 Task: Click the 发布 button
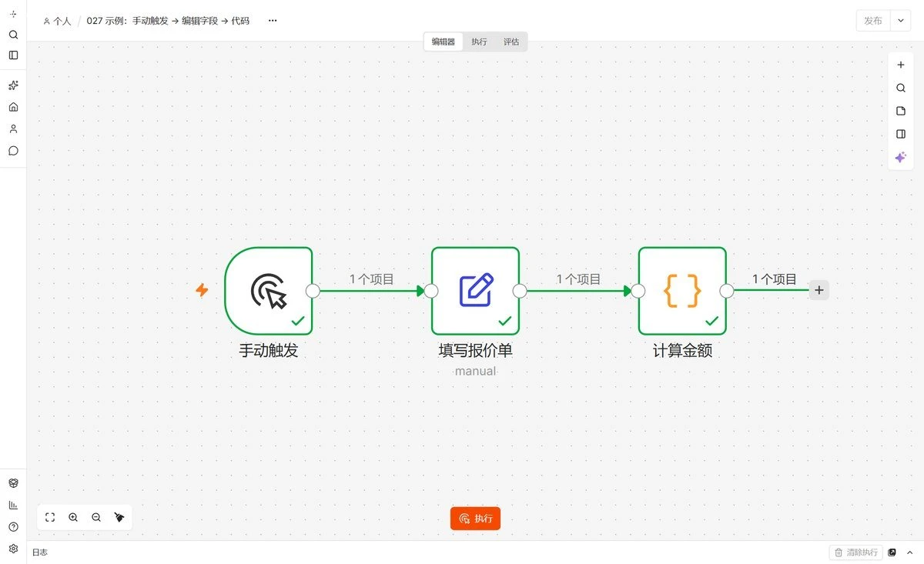pos(873,21)
